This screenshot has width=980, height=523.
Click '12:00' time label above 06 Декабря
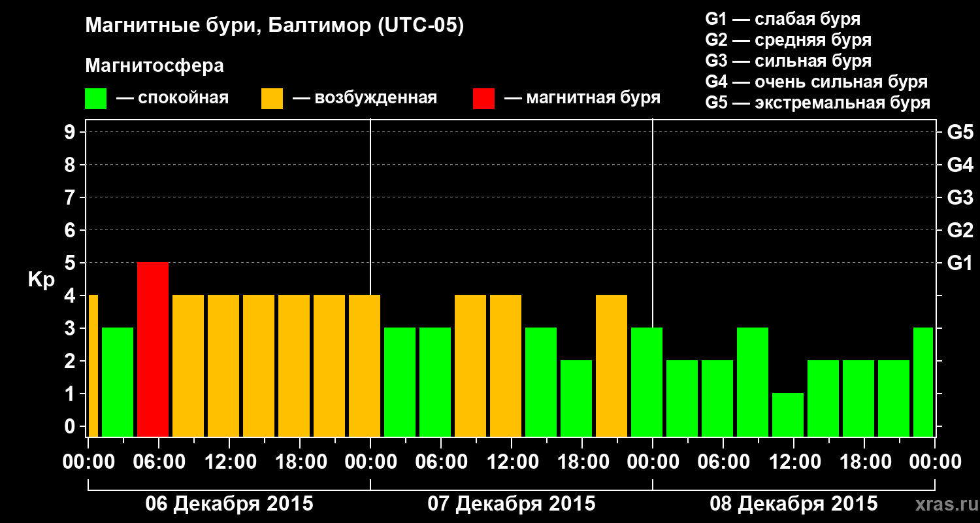point(229,462)
